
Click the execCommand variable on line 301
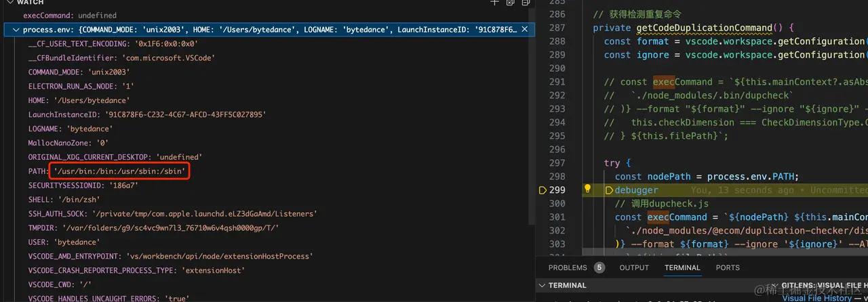click(x=677, y=217)
